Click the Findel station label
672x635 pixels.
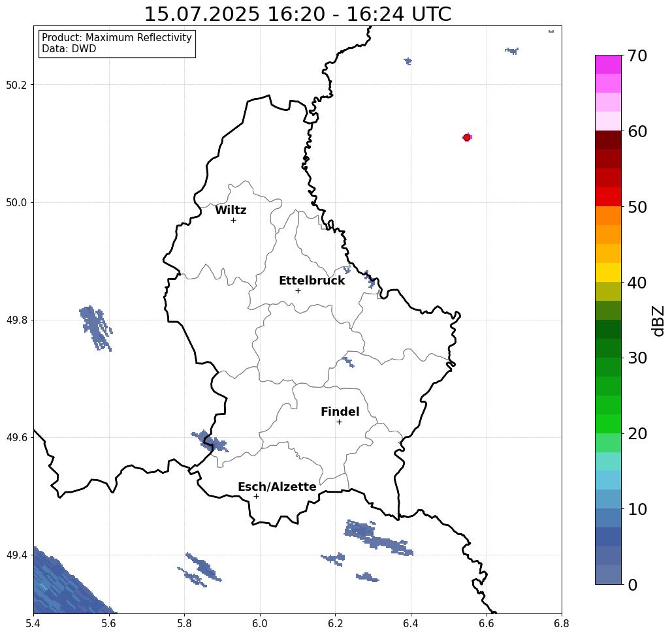(340, 412)
